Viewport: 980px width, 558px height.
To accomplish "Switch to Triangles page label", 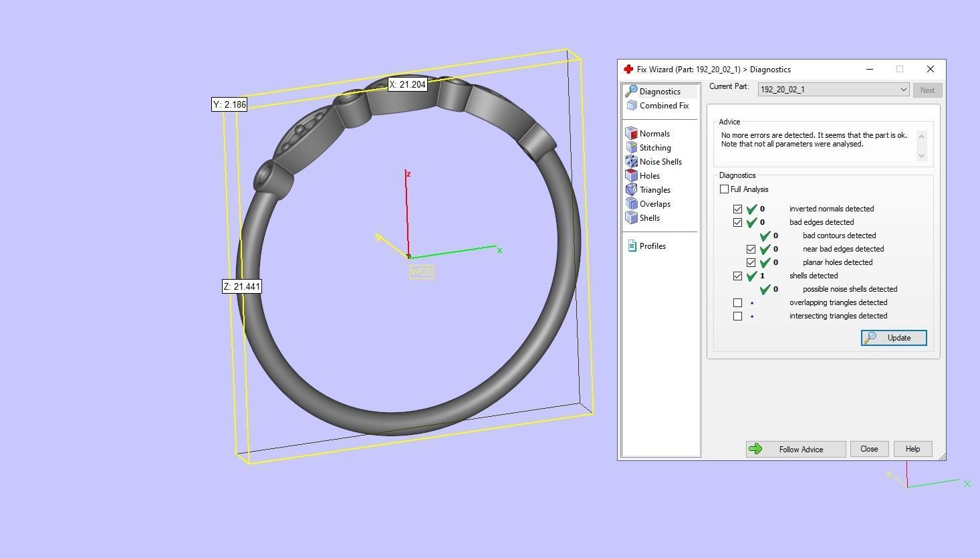I will click(x=655, y=190).
